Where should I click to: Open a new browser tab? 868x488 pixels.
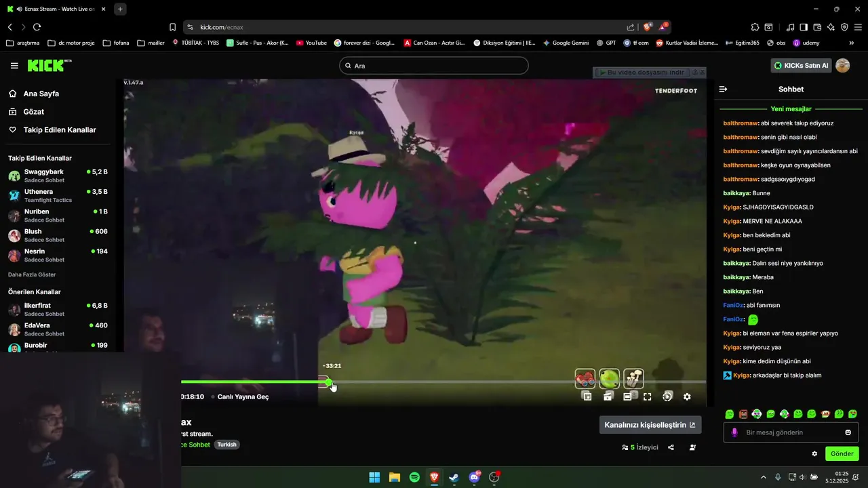pos(120,9)
